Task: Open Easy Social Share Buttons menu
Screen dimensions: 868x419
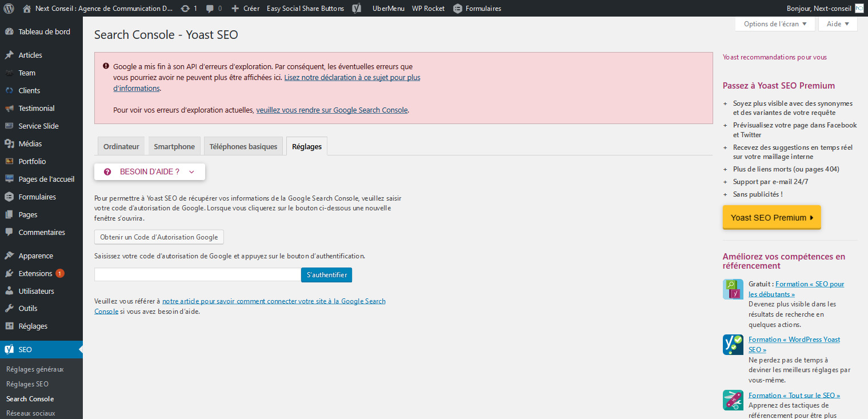Action: (x=306, y=9)
